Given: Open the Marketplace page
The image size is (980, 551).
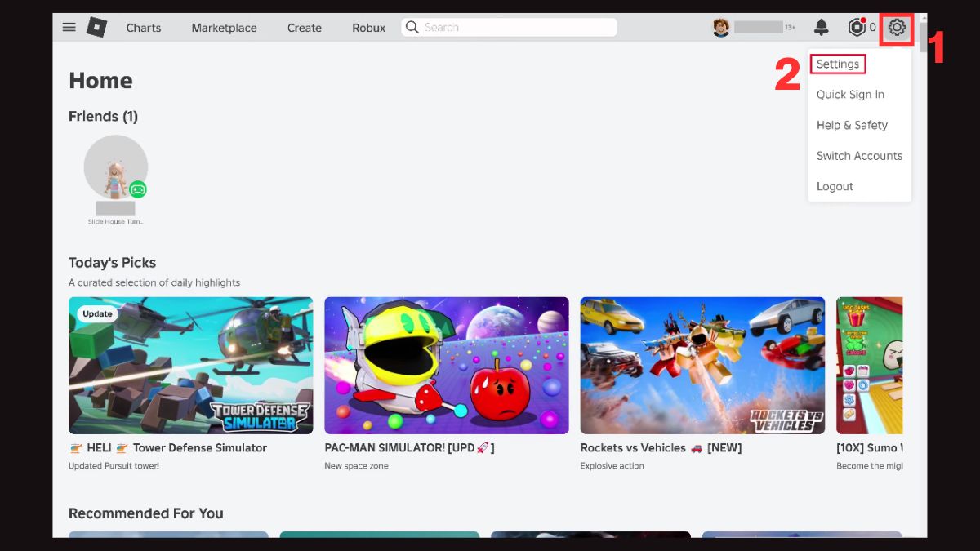Looking at the screenshot, I should point(224,28).
